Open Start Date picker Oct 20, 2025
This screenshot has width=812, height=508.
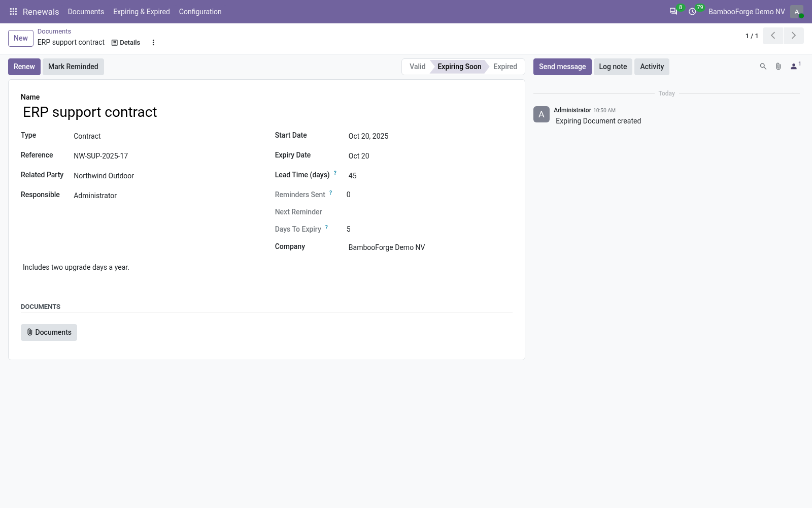(429, 136)
